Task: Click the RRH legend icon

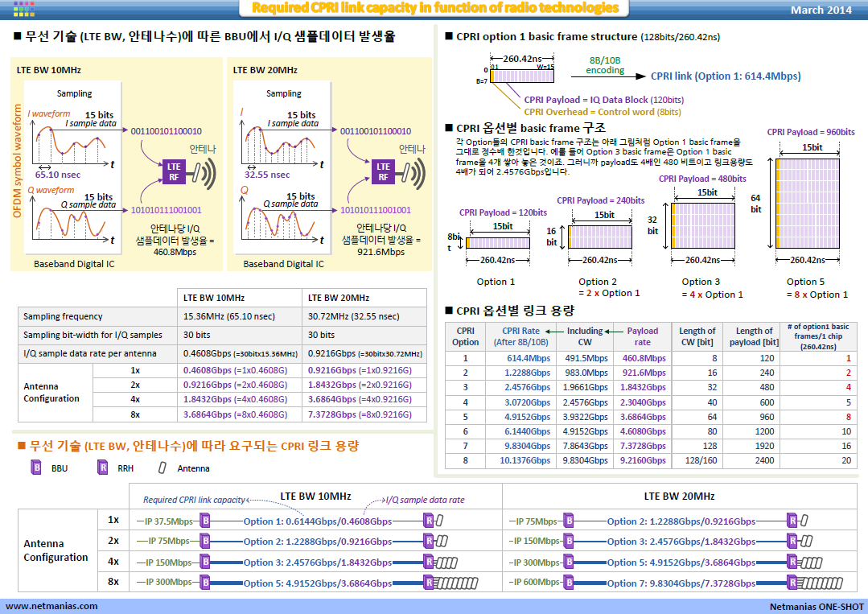Action: pos(102,468)
